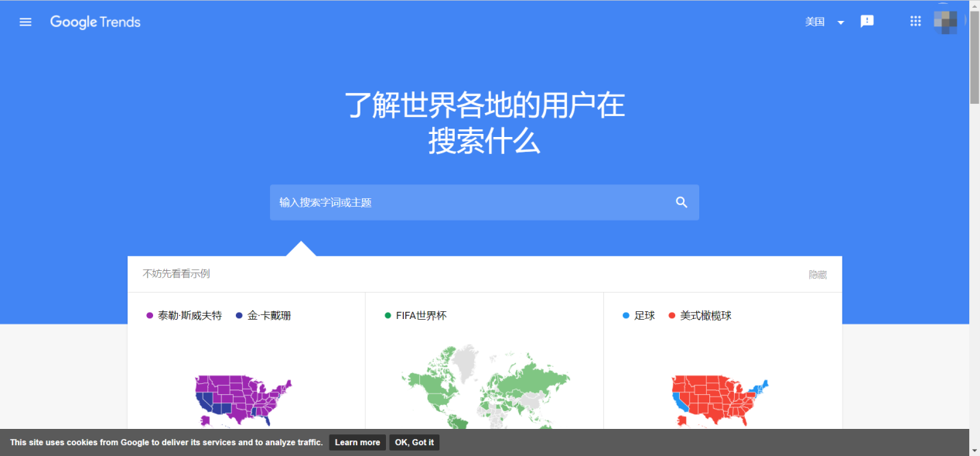Click the search magnifier icon
Image resolution: width=980 pixels, height=456 pixels.
click(x=681, y=202)
